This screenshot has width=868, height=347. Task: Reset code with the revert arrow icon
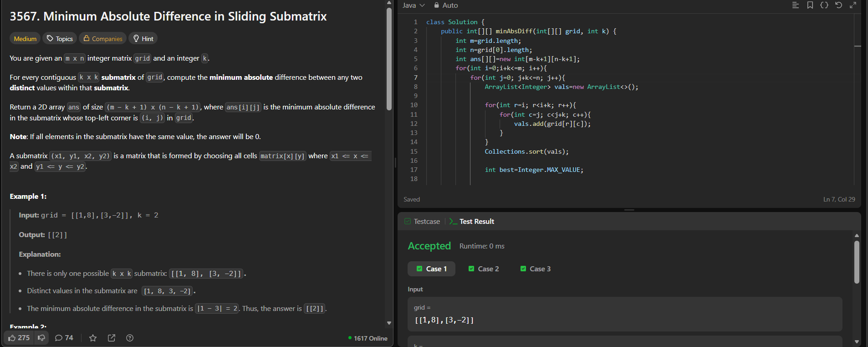(x=838, y=5)
